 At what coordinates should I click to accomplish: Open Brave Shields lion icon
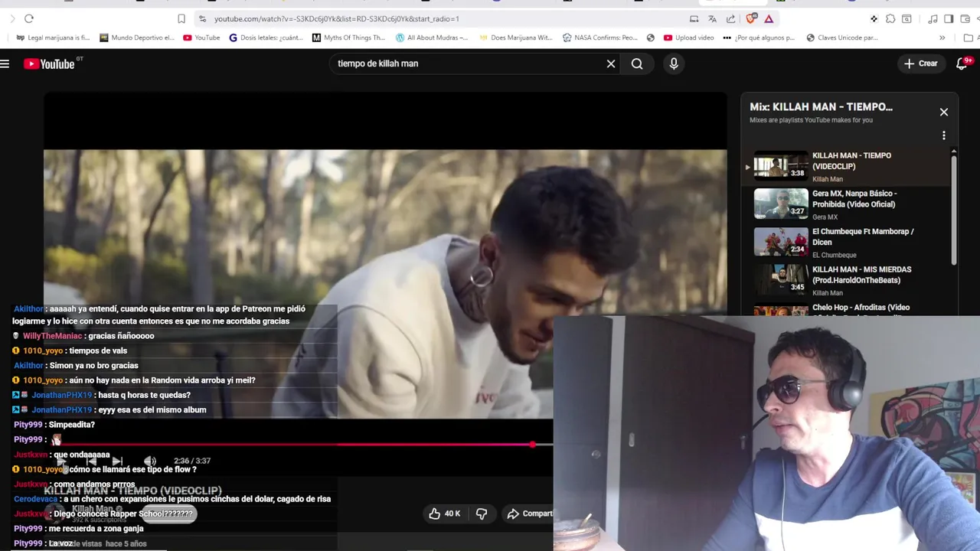tap(751, 18)
